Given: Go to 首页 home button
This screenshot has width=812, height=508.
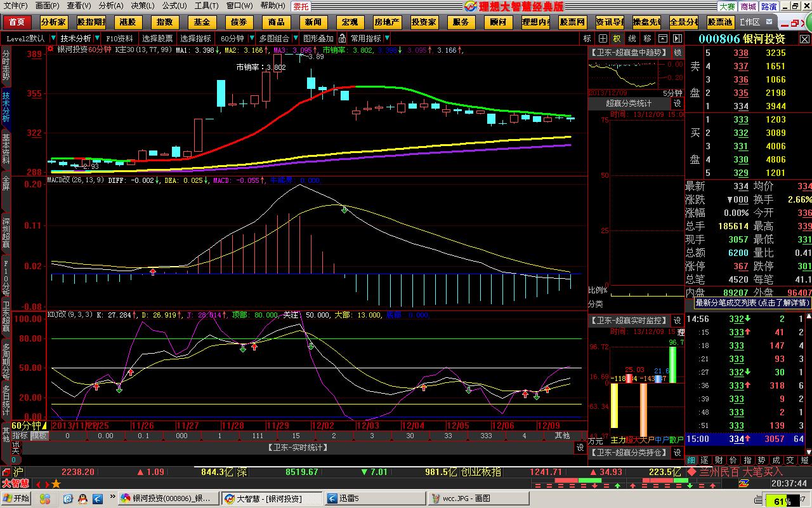Looking at the screenshot, I should pos(18,22).
